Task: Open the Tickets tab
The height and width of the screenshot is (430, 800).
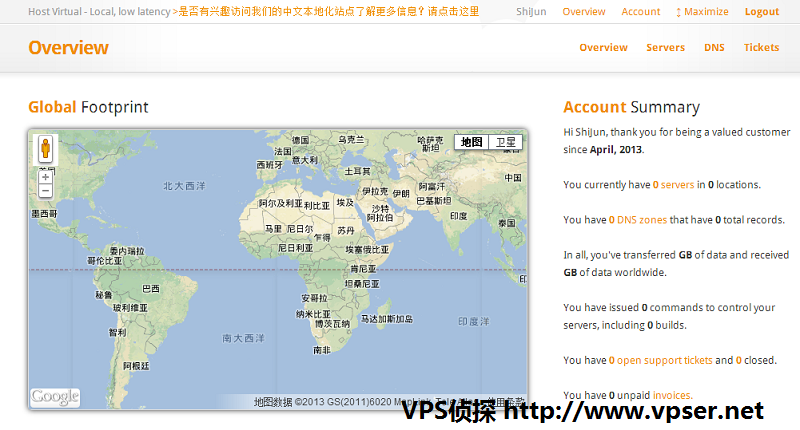Action: pos(761,47)
